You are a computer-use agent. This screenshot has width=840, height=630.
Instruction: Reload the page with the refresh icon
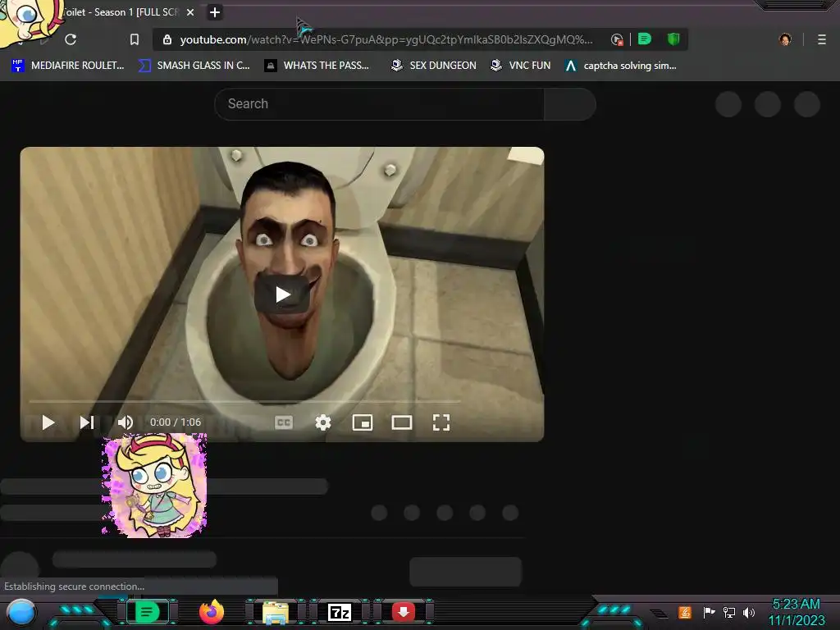tap(71, 39)
